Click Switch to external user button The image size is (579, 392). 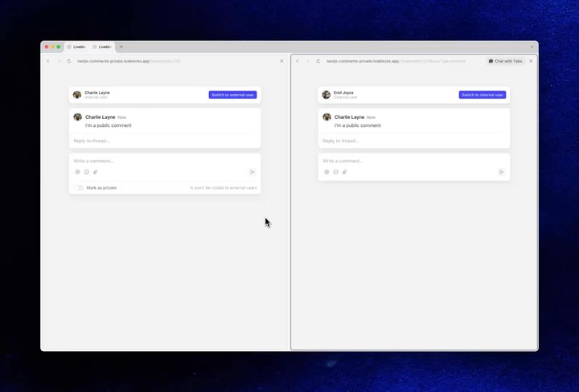point(232,95)
